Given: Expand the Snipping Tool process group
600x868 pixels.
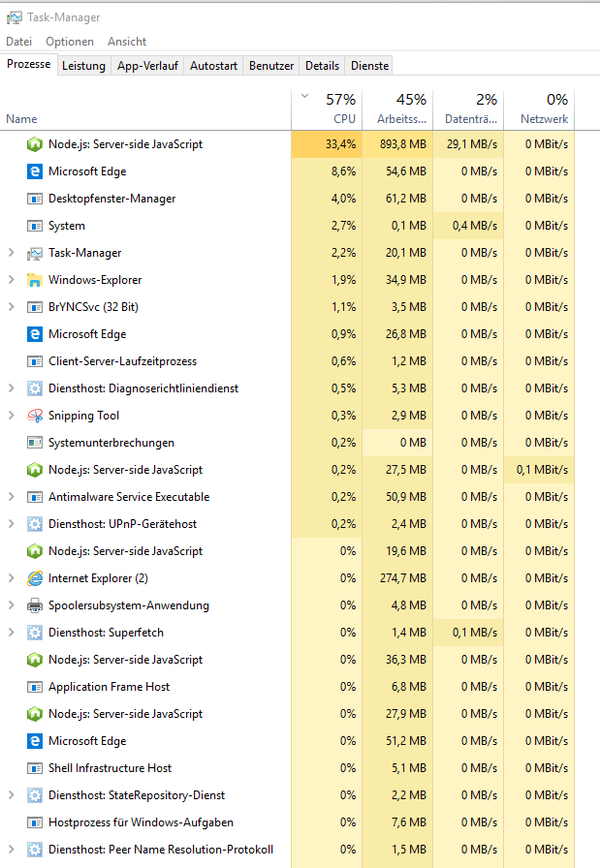Looking at the screenshot, I should [11, 416].
